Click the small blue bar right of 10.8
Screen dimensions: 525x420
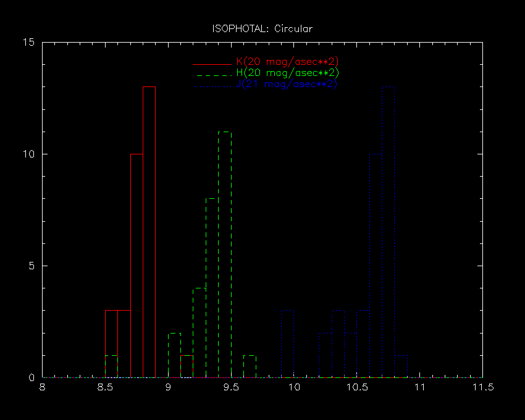(x=401, y=366)
